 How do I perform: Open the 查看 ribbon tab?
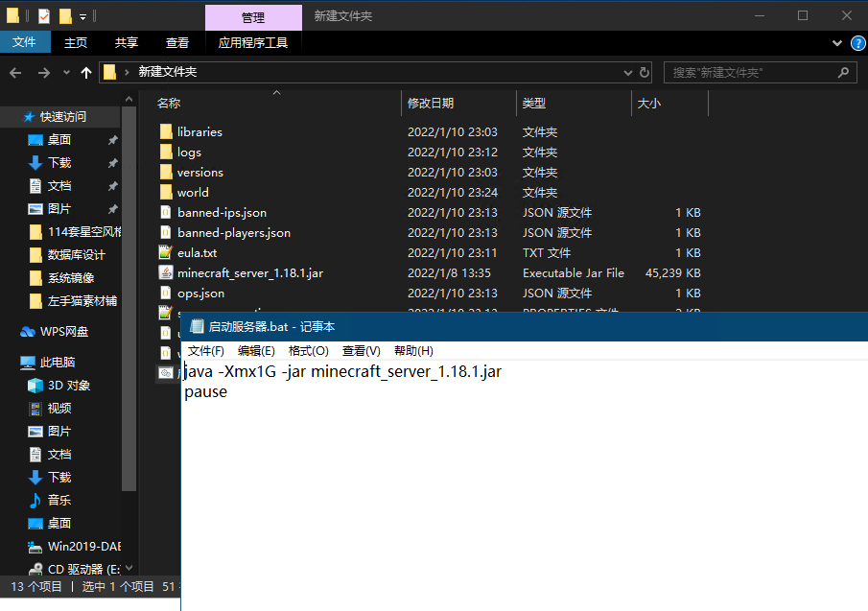[177, 42]
